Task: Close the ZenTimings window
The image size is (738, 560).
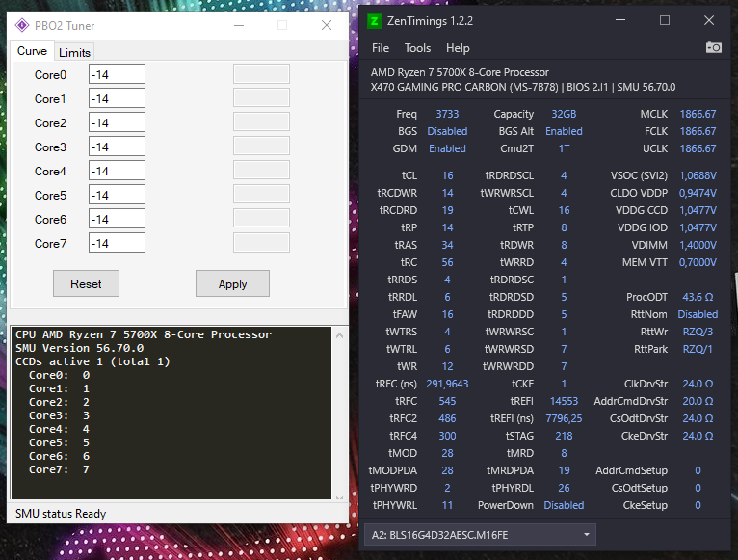Action: tap(709, 20)
